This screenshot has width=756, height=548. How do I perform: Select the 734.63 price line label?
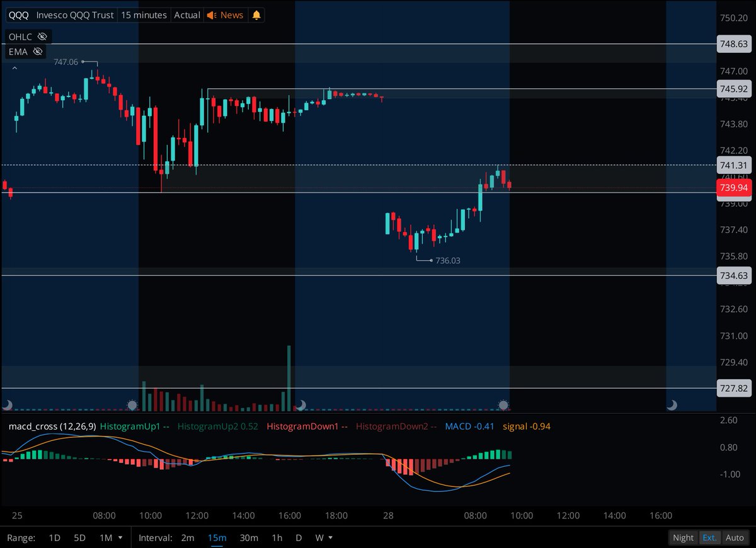(x=733, y=275)
